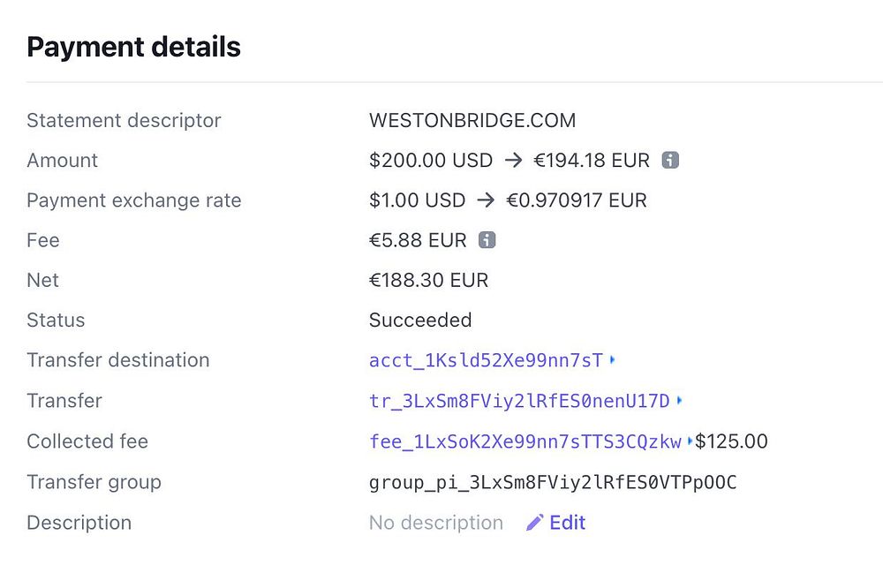Click the $200.00 USD amount
Image resolution: width=883 pixels, height=588 pixels.
[431, 161]
